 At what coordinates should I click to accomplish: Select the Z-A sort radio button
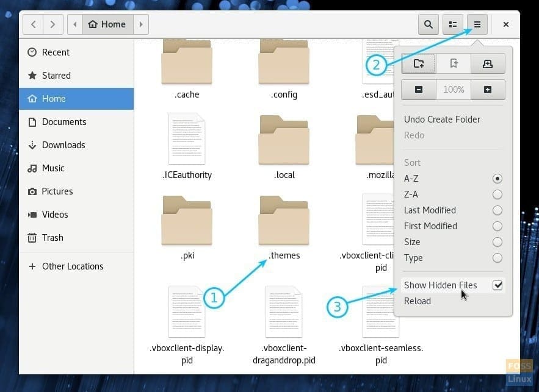[x=497, y=194]
